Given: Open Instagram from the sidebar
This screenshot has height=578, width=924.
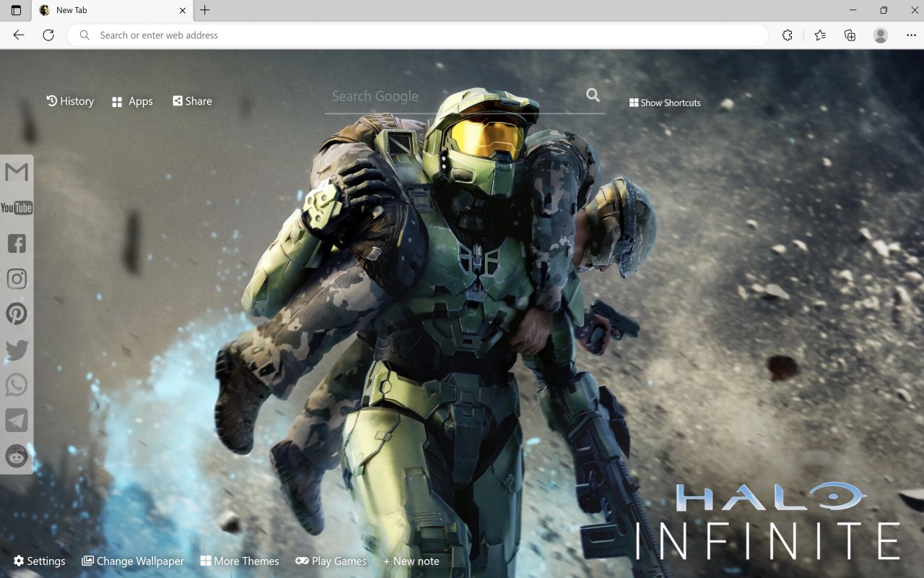Looking at the screenshot, I should coord(17,279).
